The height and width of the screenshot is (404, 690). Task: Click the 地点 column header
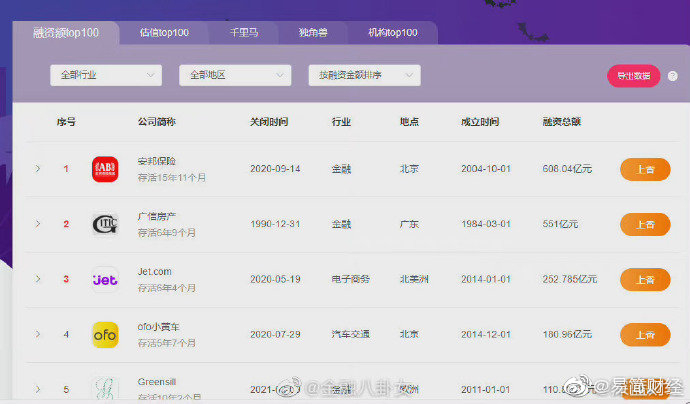point(409,122)
